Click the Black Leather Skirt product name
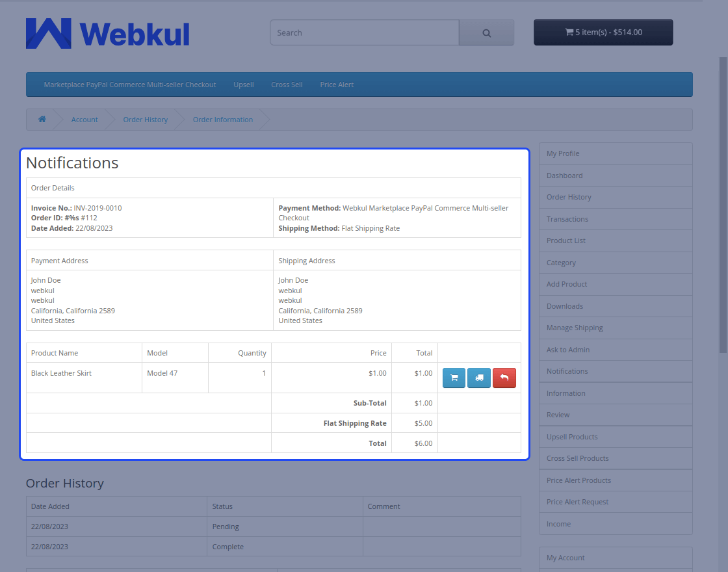728x572 pixels. click(61, 373)
